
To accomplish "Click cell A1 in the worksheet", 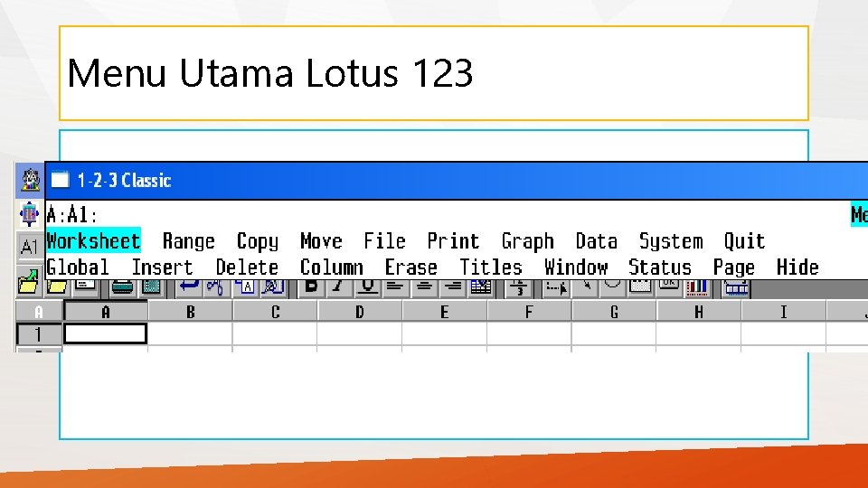I will click(105, 334).
